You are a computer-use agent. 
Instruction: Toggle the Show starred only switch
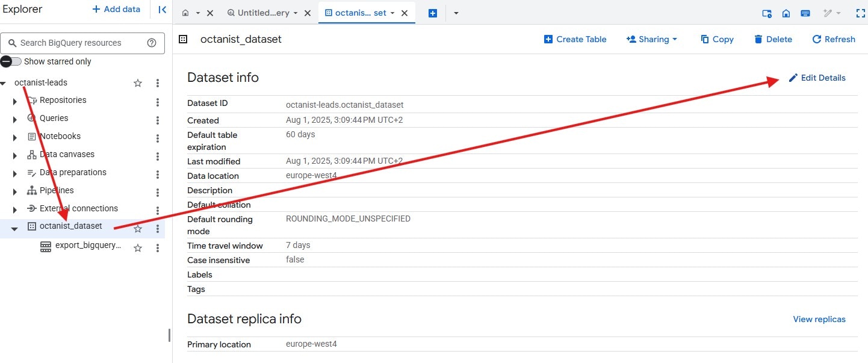click(x=11, y=61)
